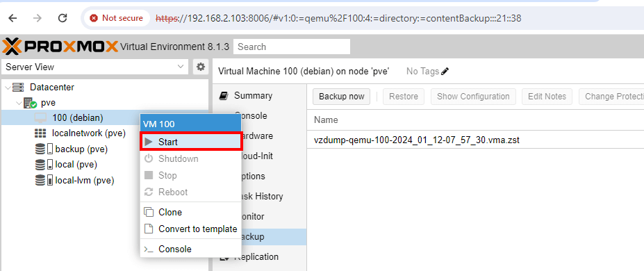Open the Replication tab
The width and height of the screenshot is (644, 271).
[x=260, y=256]
